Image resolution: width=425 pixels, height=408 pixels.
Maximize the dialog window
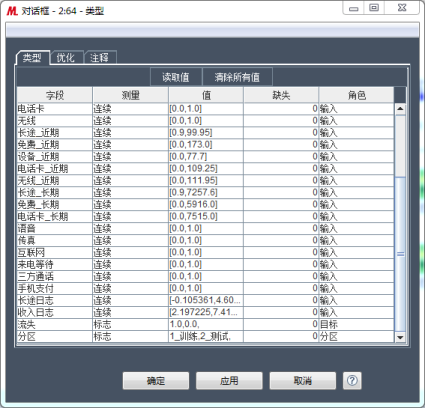tap(374, 8)
